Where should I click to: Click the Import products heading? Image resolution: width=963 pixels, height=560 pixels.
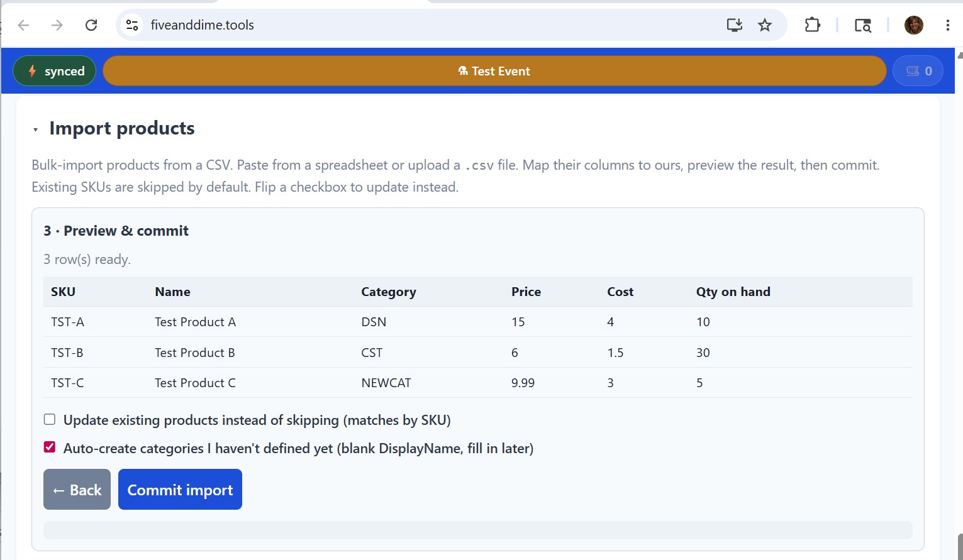[122, 128]
